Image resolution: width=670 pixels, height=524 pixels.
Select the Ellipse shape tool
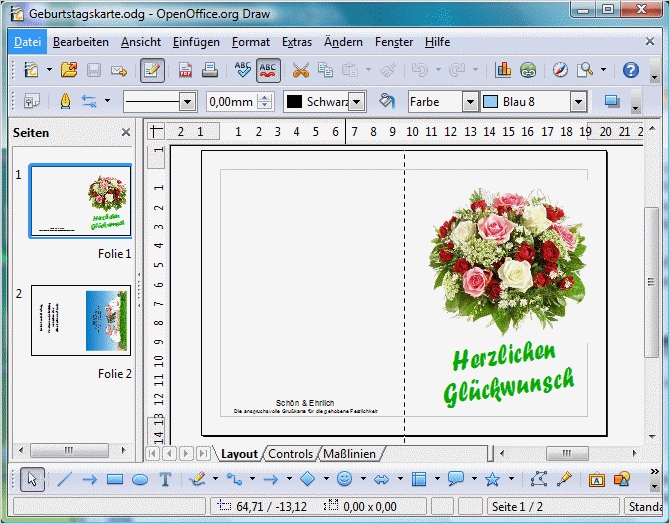pyautogui.click(x=140, y=479)
